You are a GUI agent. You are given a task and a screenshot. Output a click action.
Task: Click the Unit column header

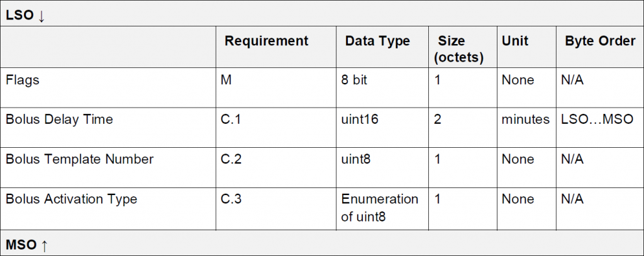[515, 41]
